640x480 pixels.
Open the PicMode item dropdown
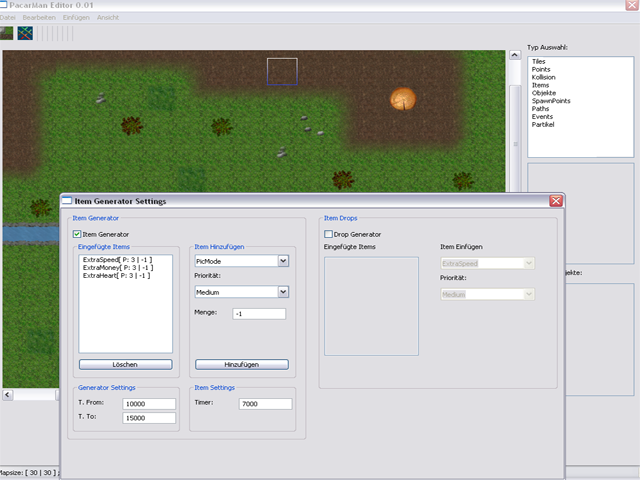283,261
